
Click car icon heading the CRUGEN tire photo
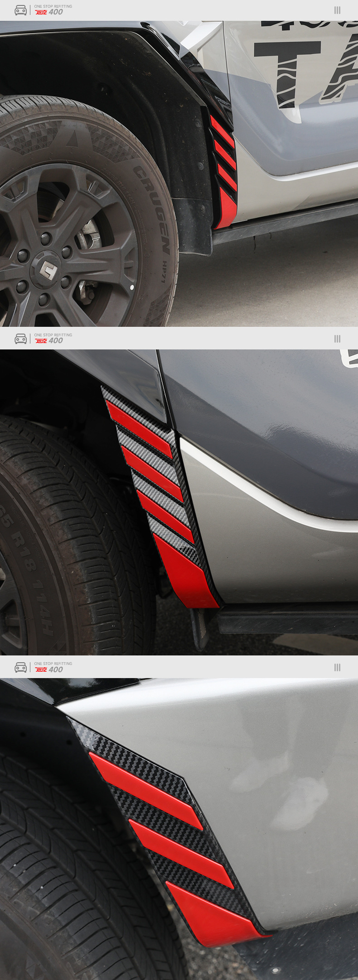point(21,10)
